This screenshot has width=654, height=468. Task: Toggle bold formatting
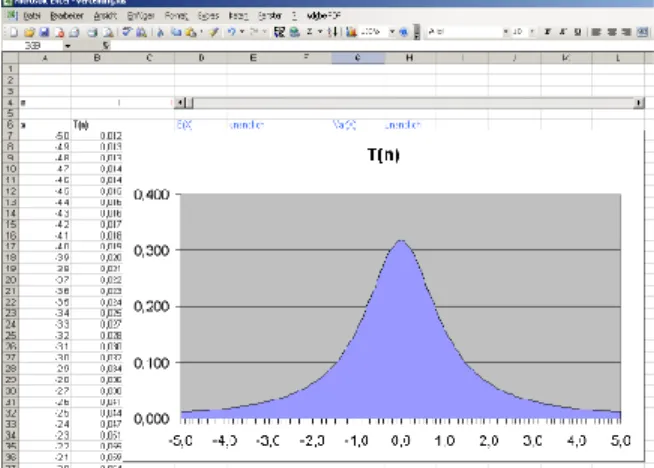point(547,32)
